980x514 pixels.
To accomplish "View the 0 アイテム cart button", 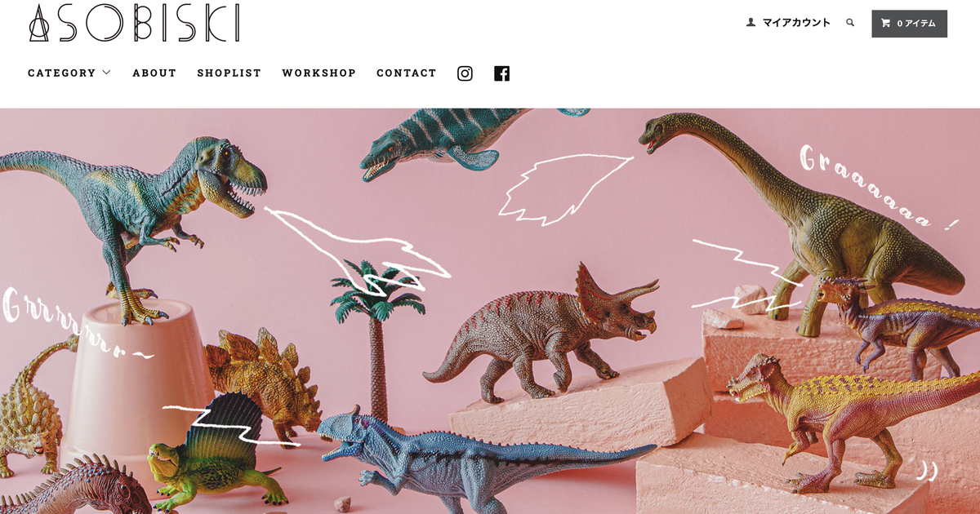I will pyautogui.click(x=910, y=24).
